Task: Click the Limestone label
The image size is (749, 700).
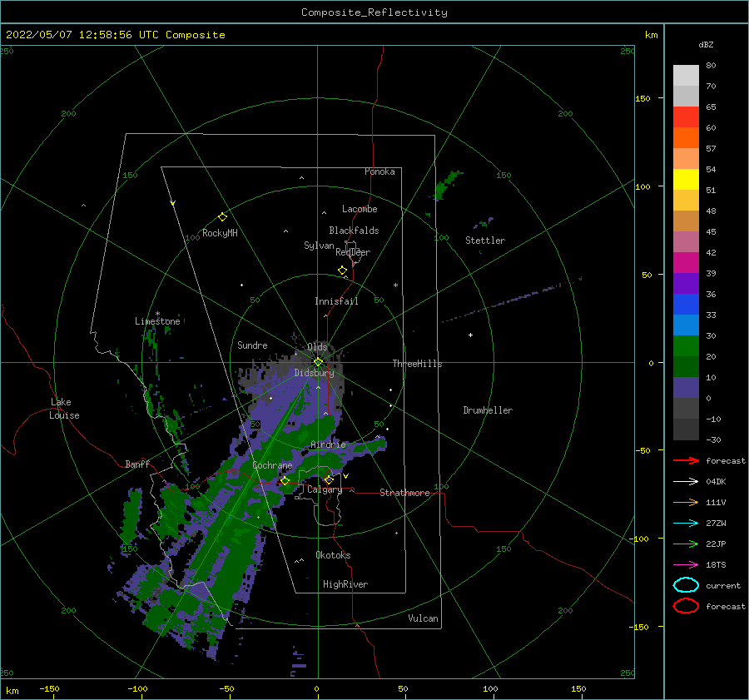Action: [x=157, y=321]
